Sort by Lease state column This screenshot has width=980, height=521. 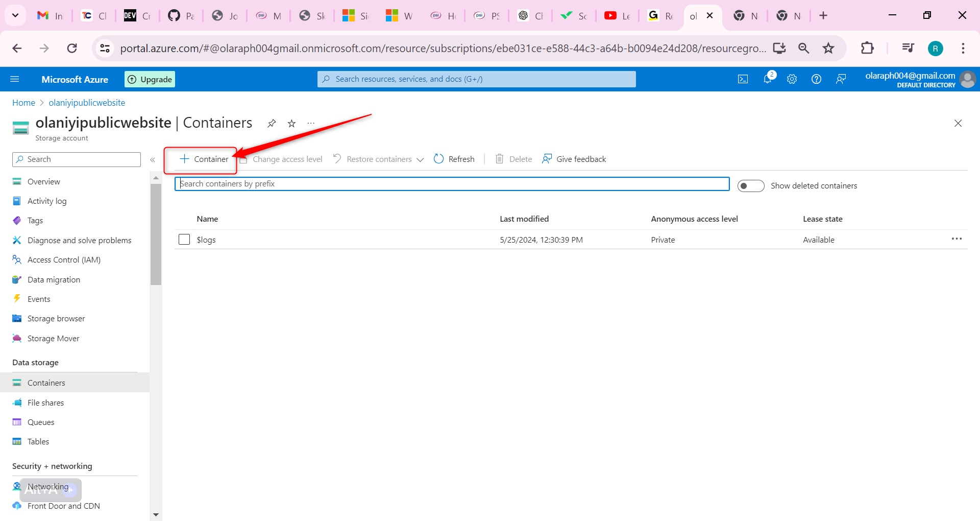(823, 219)
